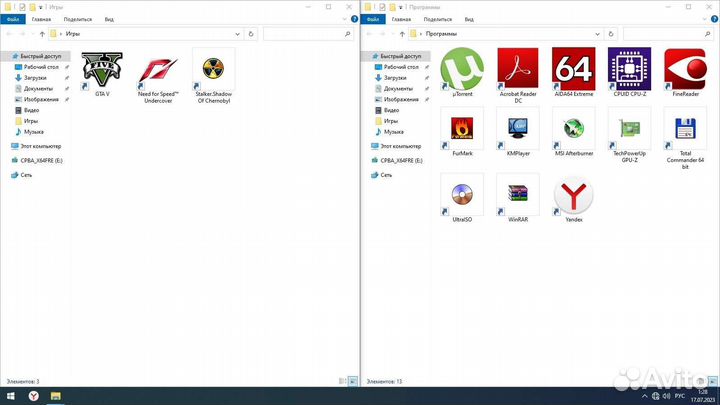Open Главная tab in Программы window
Screen dimensions: 720x405
pos(401,19)
